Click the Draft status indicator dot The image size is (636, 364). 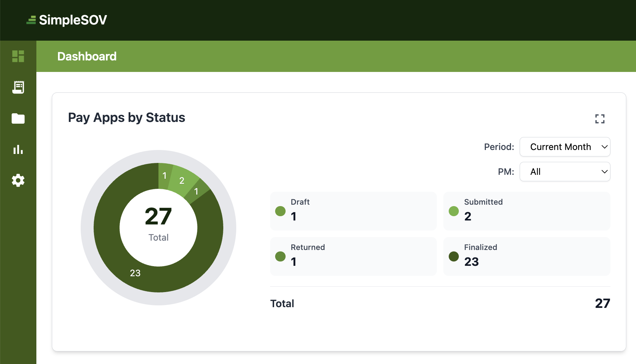[280, 211]
